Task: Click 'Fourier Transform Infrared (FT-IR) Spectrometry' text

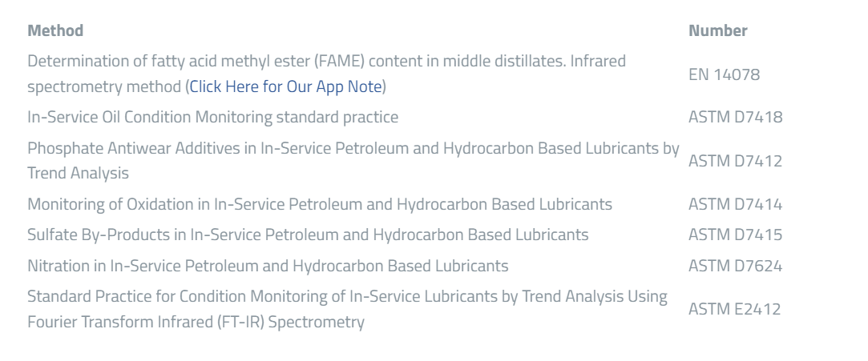Action: (196, 323)
